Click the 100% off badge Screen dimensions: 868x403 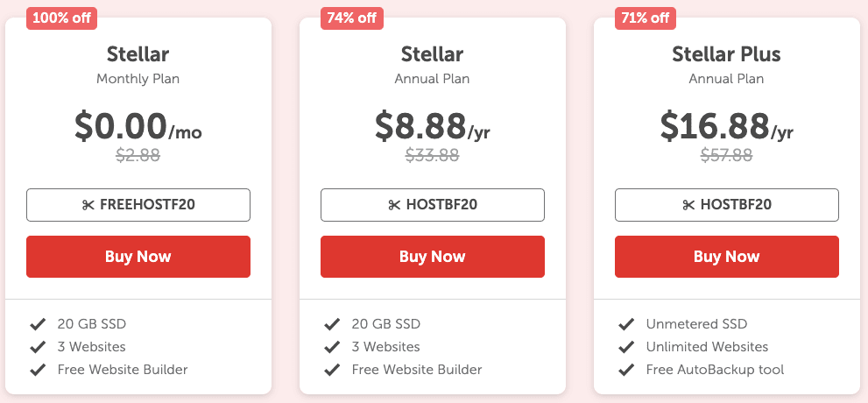[x=61, y=18]
